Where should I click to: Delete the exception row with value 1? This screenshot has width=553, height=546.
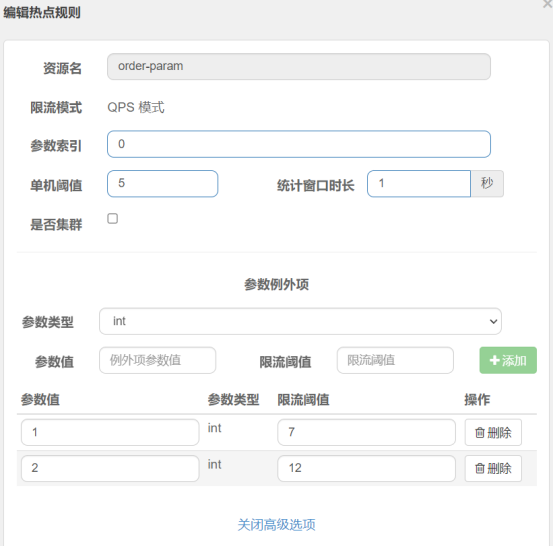493,432
